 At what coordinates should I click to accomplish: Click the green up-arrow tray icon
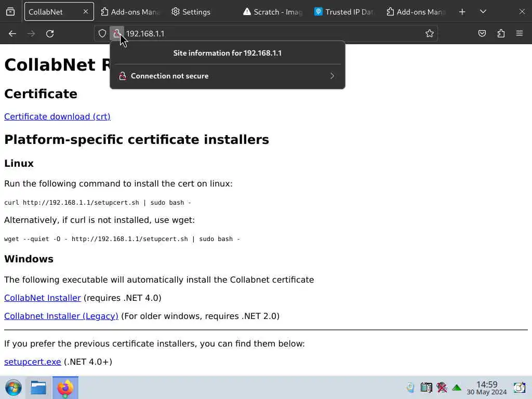click(457, 388)
